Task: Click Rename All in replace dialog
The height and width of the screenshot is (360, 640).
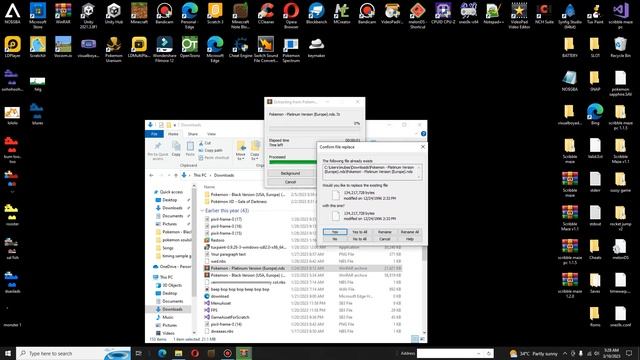Action: pos(409,232)
